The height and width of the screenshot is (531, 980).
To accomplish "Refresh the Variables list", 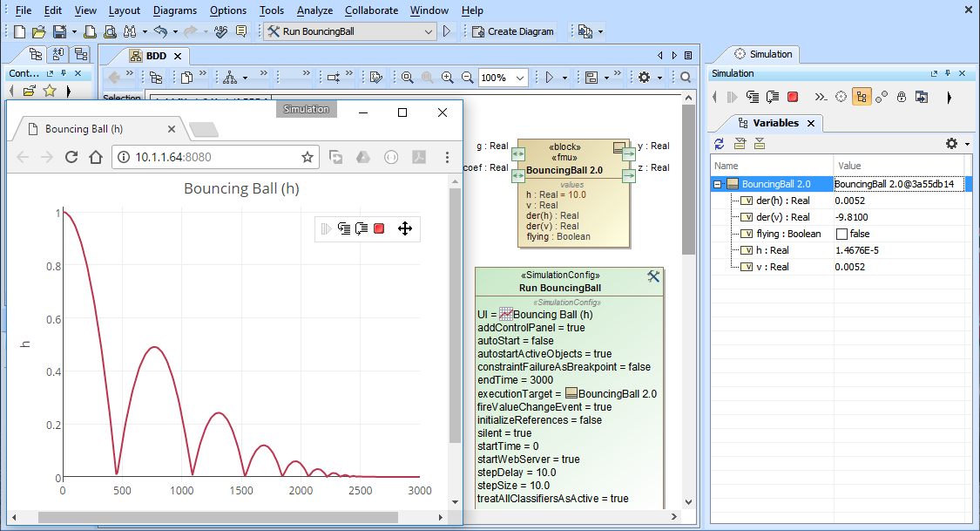I will tap(720, 144).
